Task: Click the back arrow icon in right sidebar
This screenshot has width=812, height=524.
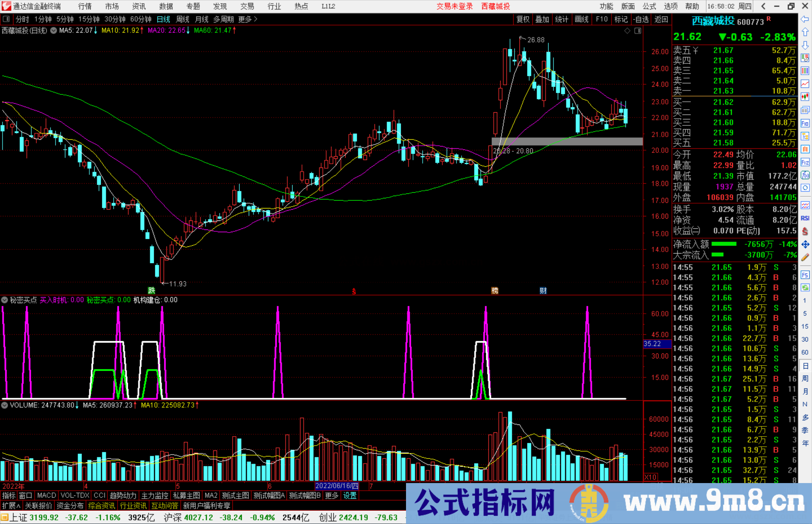Action: click(x=805, y=19)
